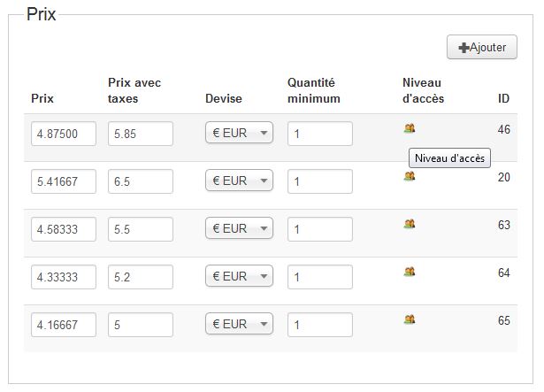The width and height of the screenshot is (544, 392).
Task: Expand EUR dropdown in 5.41667 row
Action: [239, 181]
